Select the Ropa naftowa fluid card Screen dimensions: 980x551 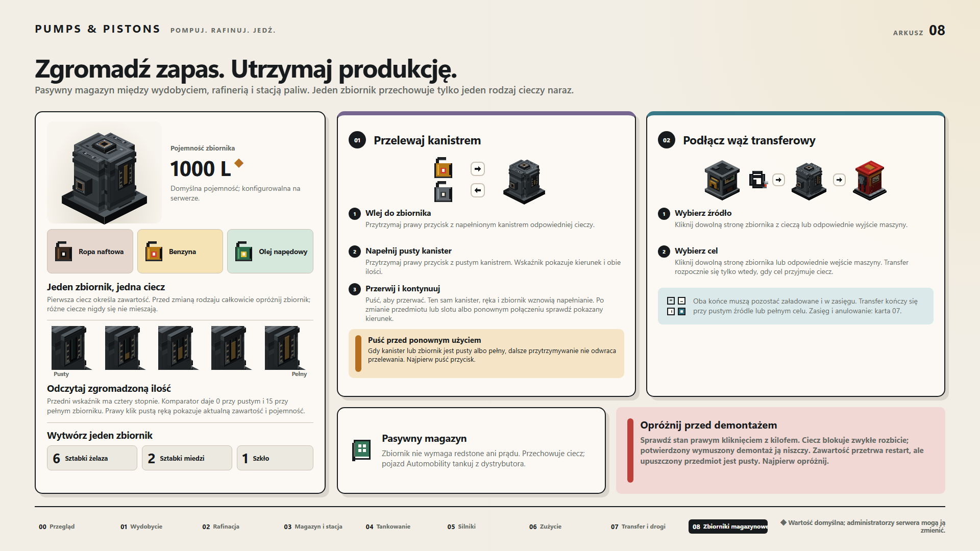click(x=90, y=252)
